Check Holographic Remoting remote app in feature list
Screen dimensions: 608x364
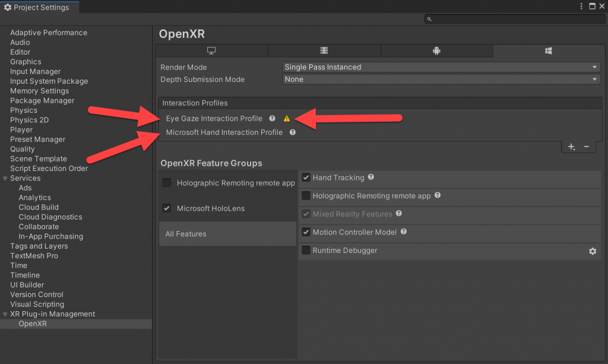coord(306,196)
